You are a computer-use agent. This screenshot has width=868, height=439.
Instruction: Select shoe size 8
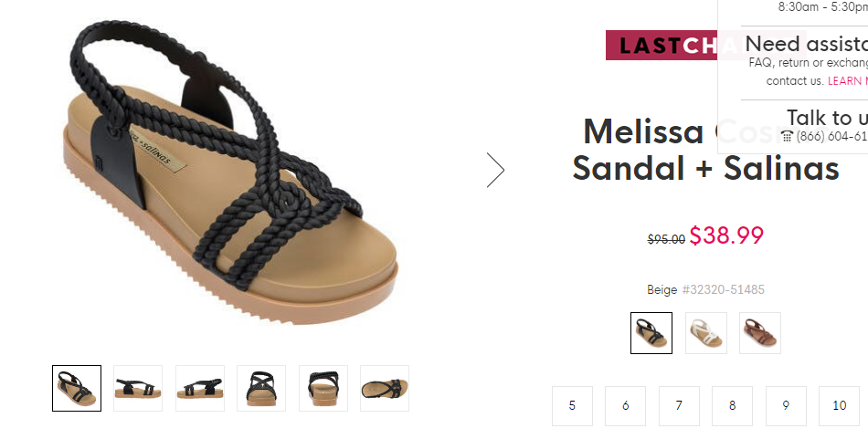(733, 406)
